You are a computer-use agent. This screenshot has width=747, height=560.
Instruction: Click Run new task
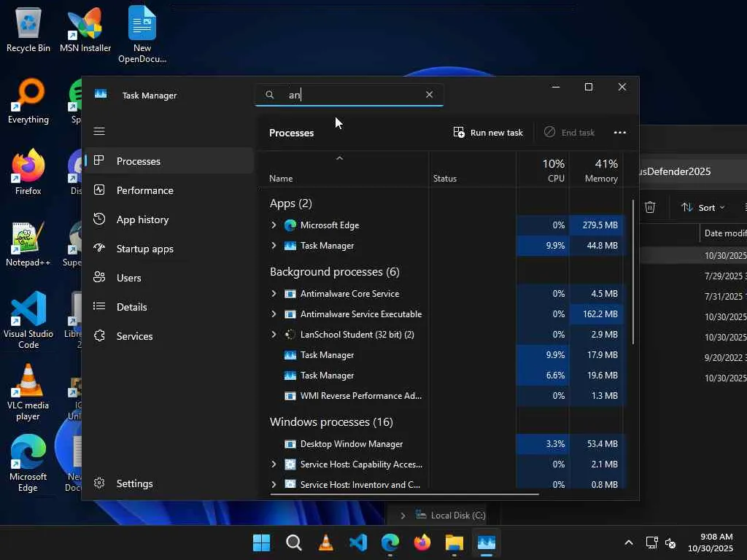488,133
